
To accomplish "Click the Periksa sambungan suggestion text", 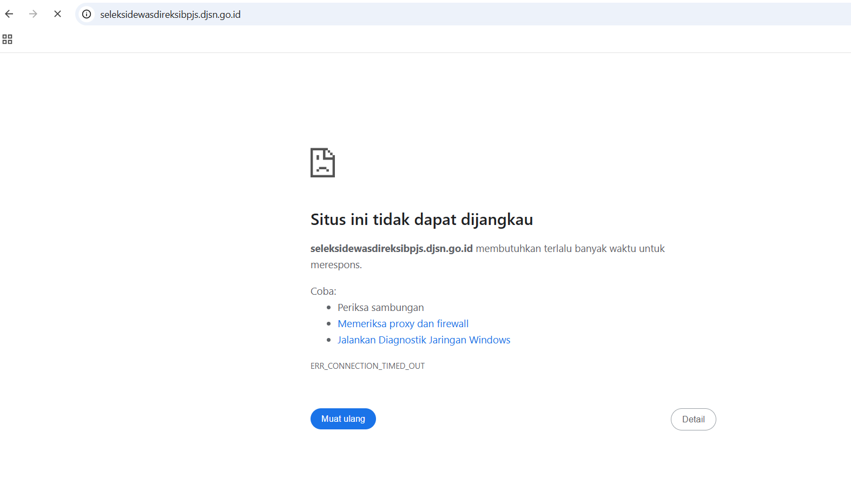I will click(380, 308).
